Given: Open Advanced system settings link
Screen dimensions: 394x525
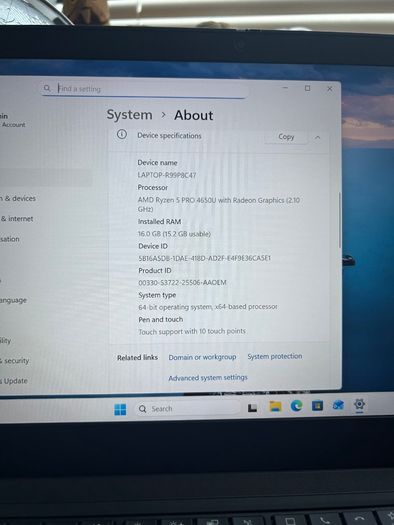Looking at the screenshot, I should pos(208,378).
